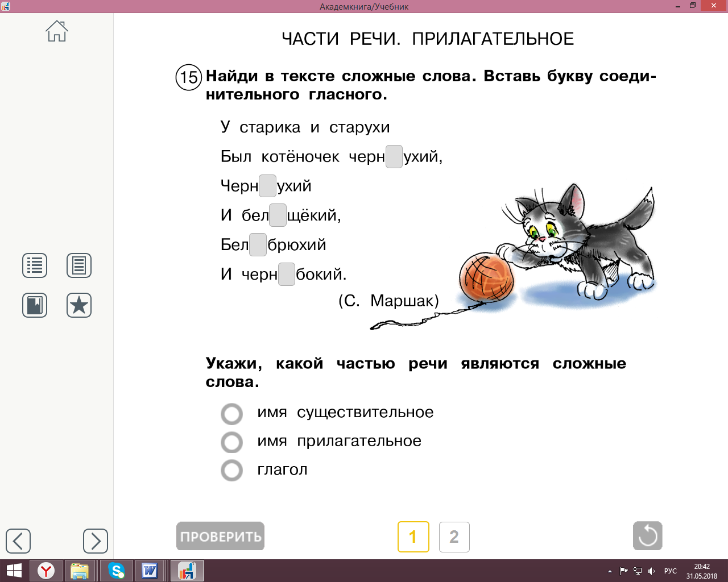This screenshot has height=582, width=728.
Task: Reset the exercise with circular arrow
Action: click(648, 536)
